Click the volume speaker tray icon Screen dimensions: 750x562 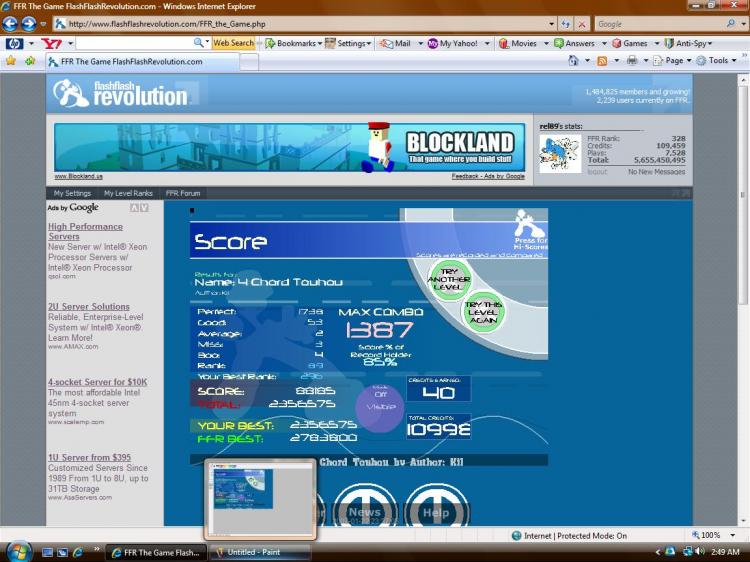(x=699, y=551)
